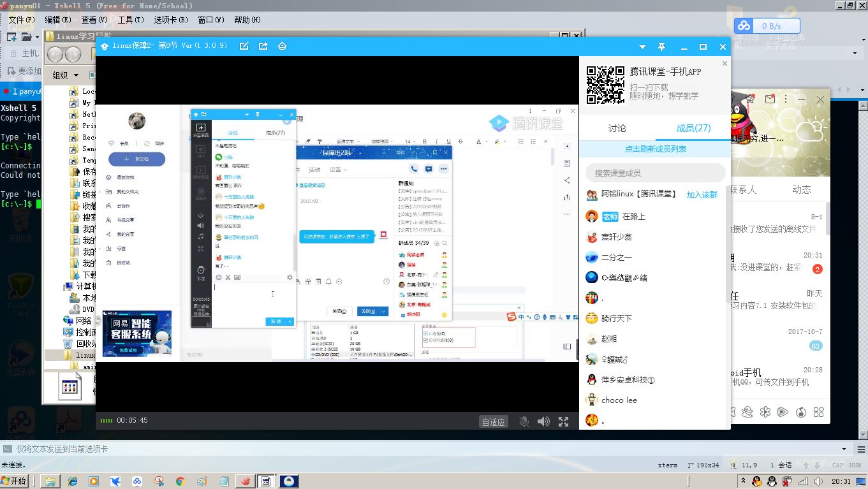868x489 pixels.
Task: Click the 0 B/s network speed widget
Action: coord(768,26)
